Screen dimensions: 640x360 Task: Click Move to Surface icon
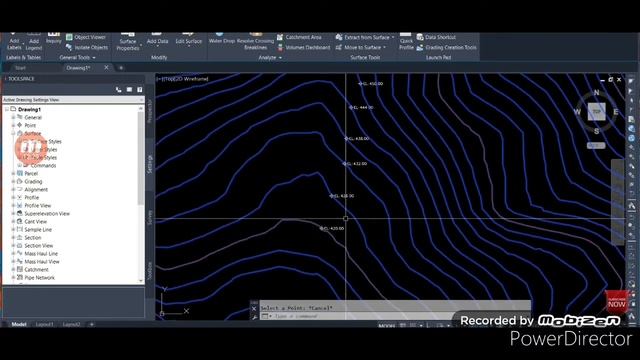(x=339, y=47)
